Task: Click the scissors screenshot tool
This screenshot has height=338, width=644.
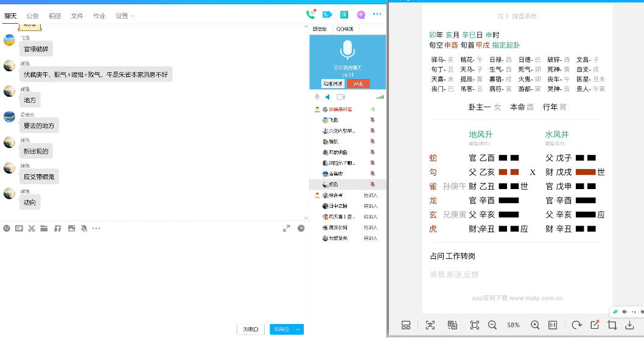Action: pos(32,229)
